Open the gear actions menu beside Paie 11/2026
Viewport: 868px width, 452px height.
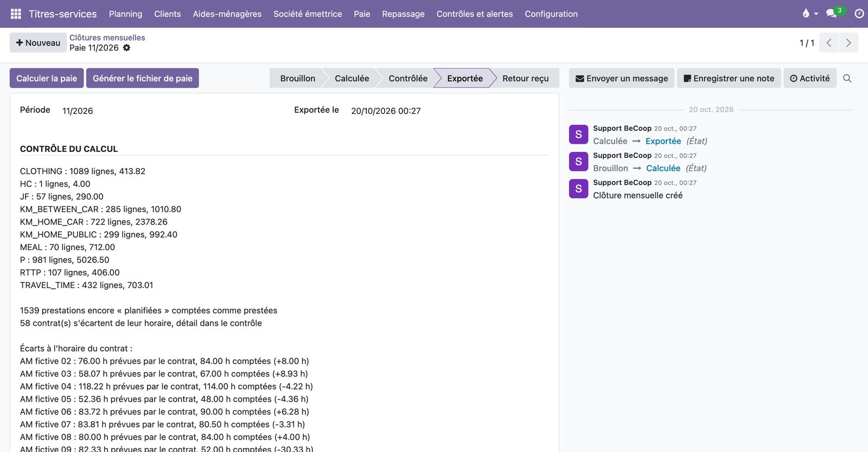(126, 48)
